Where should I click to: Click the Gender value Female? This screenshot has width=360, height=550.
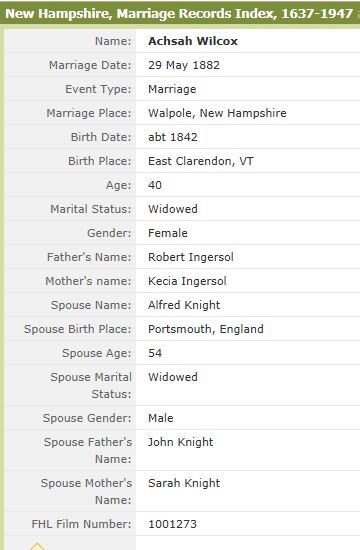click(168, 233)
